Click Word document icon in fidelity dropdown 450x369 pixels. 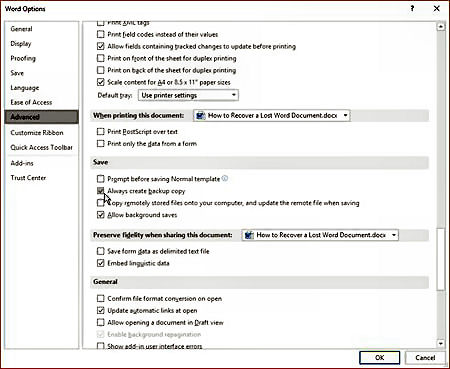(x=248, y=235)
